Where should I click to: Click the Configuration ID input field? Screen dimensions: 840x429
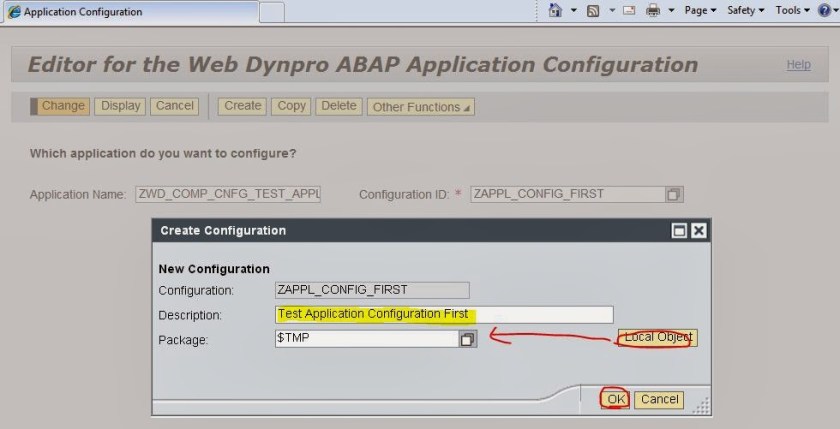click(568, 194)
